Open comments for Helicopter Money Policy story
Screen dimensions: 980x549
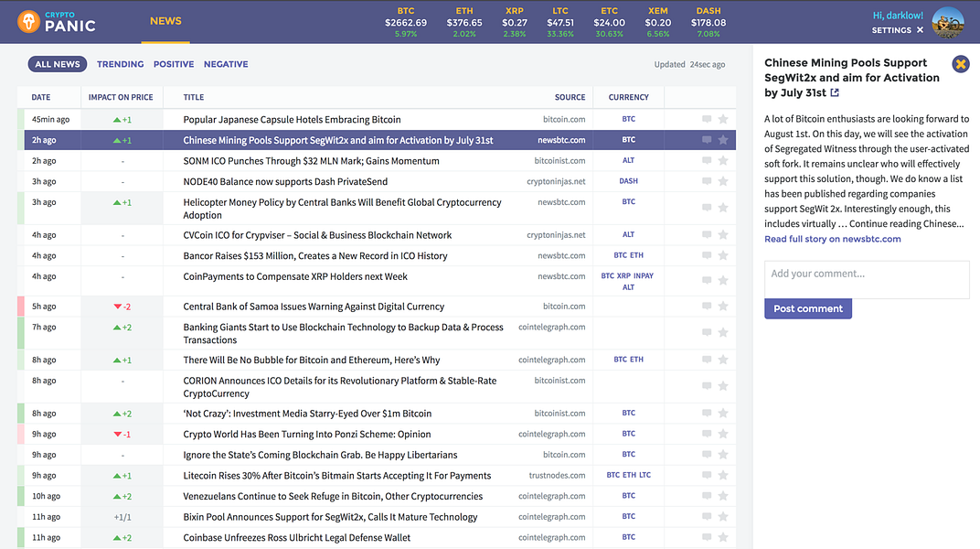pyautogui.click(x=707, y=208)
